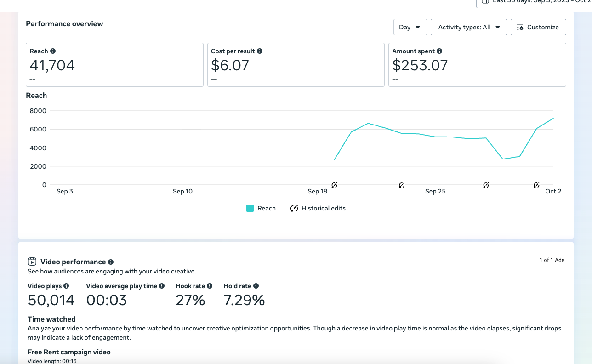The image size is (592, 364).
Task: Select the Cost per result metric card
Action: (296, 65)
